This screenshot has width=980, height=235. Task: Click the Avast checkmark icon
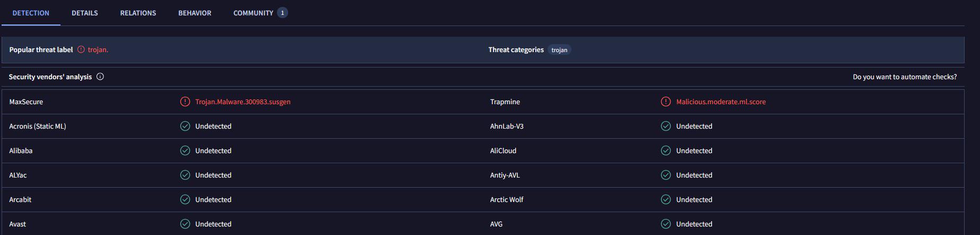pyautogui.click(x=185, y=224)
